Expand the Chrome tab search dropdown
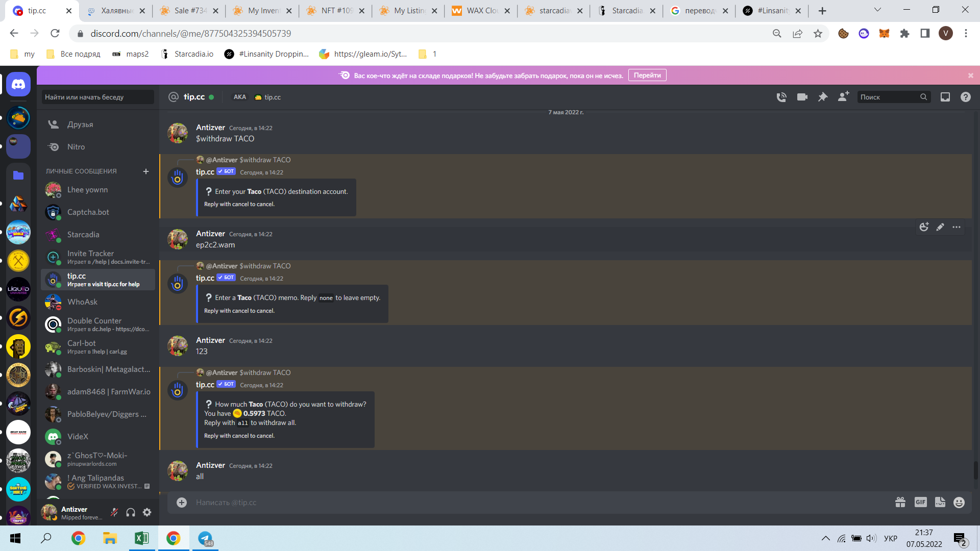980x551 pixels. [877, 10]
